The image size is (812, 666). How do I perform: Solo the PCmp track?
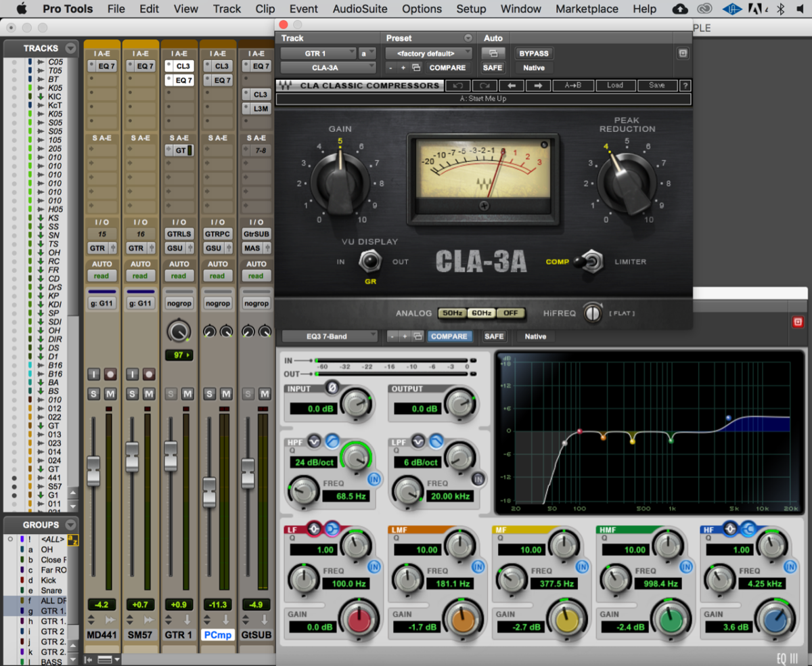[209, 394]
